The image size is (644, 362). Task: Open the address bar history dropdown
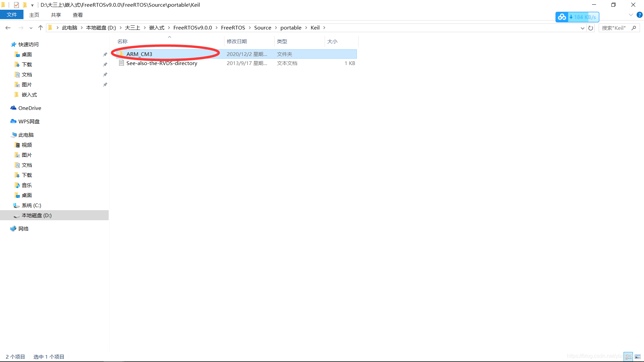(582, 28)
